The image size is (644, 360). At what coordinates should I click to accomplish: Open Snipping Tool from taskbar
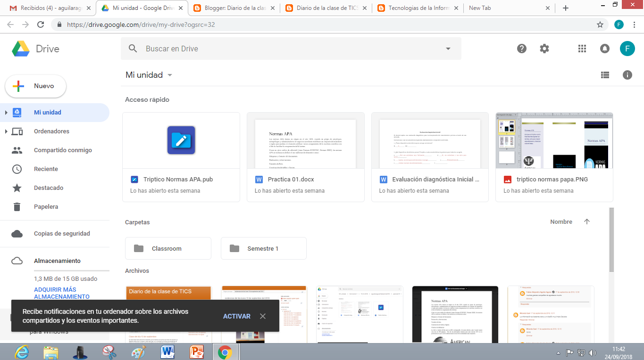pos(109,352)
